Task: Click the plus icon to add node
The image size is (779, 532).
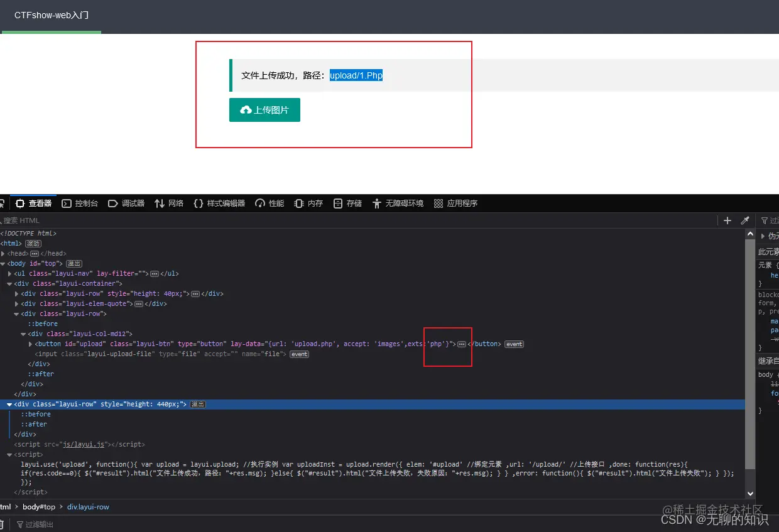Action: pos(727,220)
